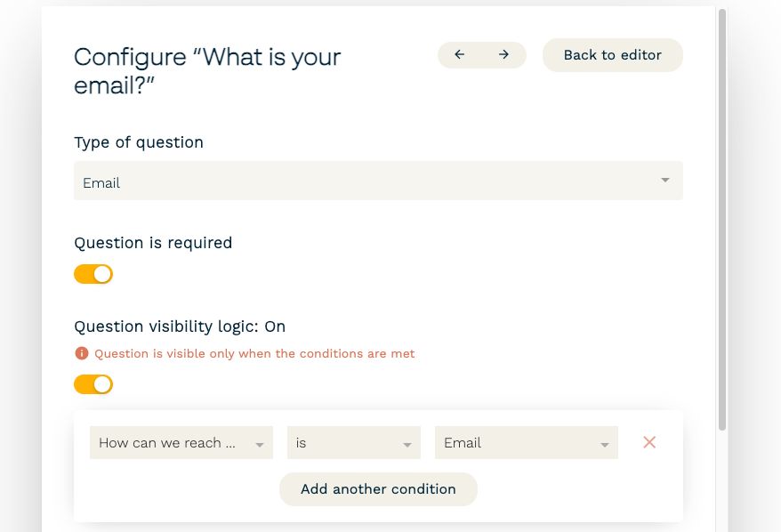Click the vertical scrollbar thumb
Screen dimensions: 781x532
point(722,219)
